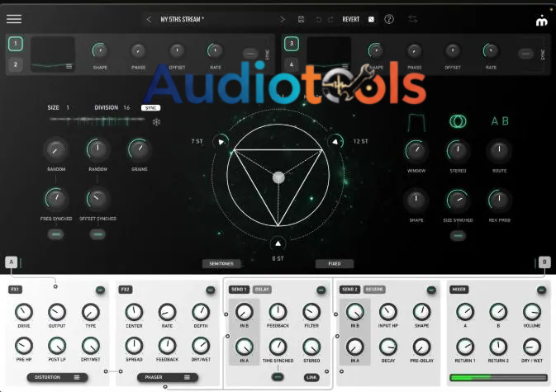Click the FX1 label
Viewport: 556px width, 392px height.
(x=15, y=290)
